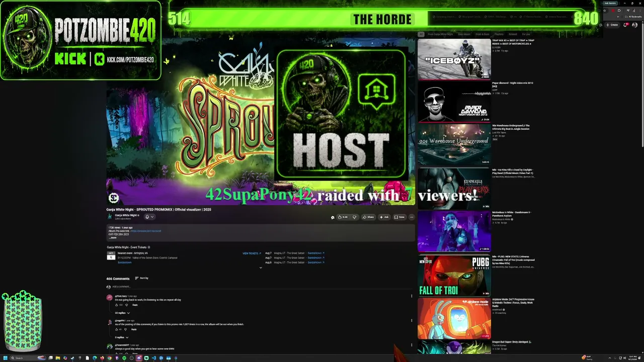
Task: Open the Ganja White Night channel avatar
Action: (110, 217)
